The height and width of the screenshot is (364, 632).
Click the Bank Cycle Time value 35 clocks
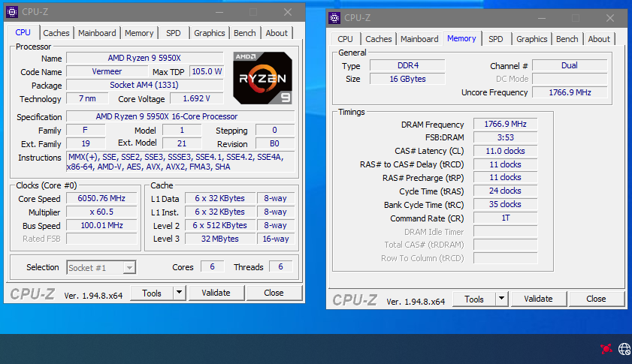point(505,204)
